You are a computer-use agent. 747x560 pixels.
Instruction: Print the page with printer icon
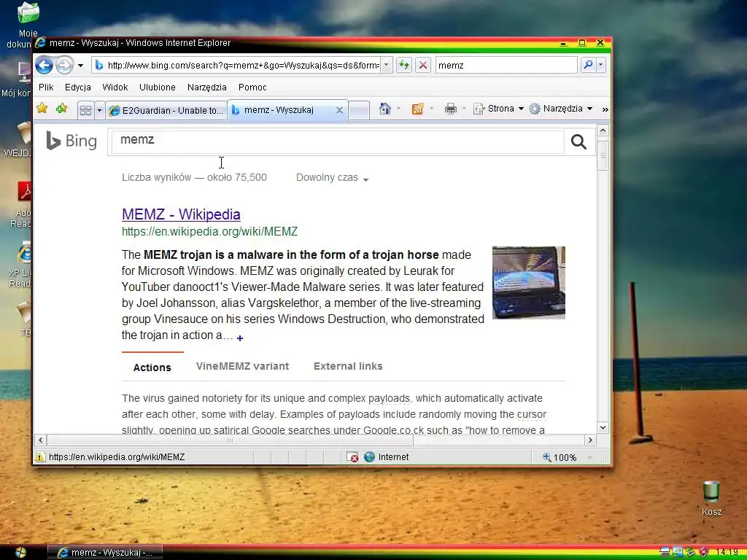point(450,109)
